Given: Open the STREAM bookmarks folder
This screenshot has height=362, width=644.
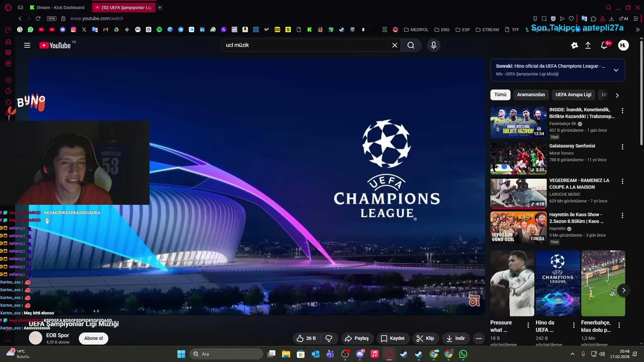Looking at the screenshot, I should (488, 30).
